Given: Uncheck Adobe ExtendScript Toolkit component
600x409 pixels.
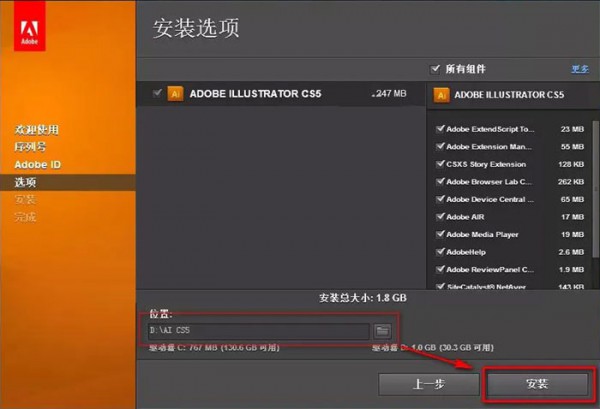Looking at the screenshot, I should (x=440, y=129).
